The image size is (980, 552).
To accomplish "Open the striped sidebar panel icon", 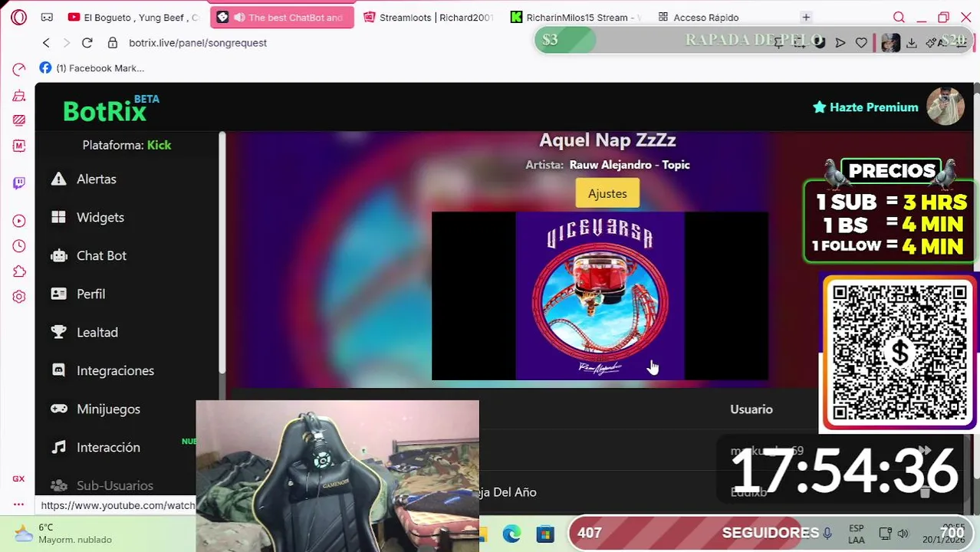I will tap(19, 120).
